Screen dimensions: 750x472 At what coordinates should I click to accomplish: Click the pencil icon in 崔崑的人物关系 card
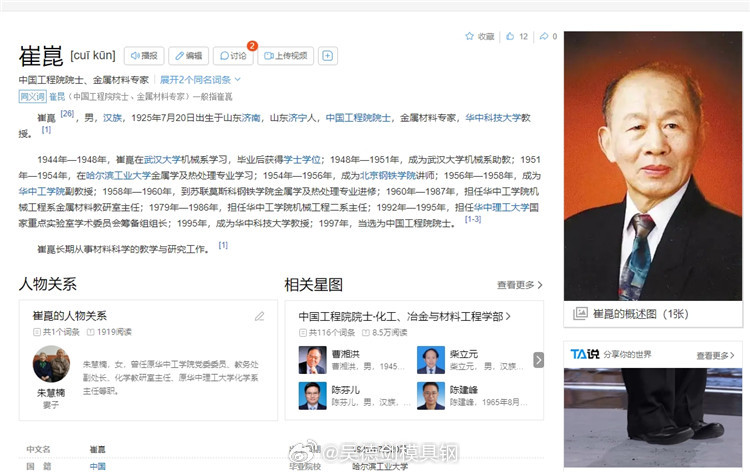260,316
